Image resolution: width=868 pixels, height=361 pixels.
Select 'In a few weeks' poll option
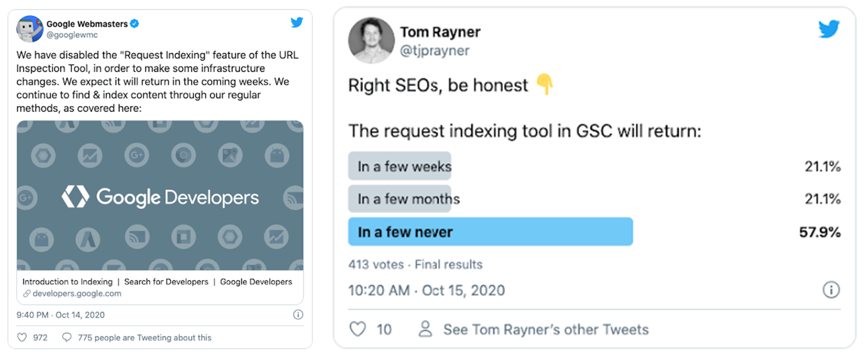click(x=399, y=166)
